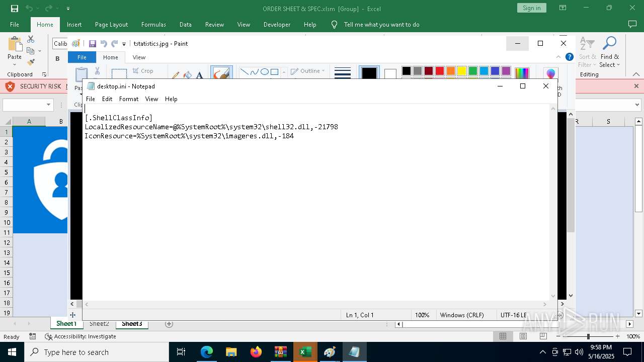
Task: Choose the green swatch in Paint palette
Action: pyautogui.click(x=473, y=71)
